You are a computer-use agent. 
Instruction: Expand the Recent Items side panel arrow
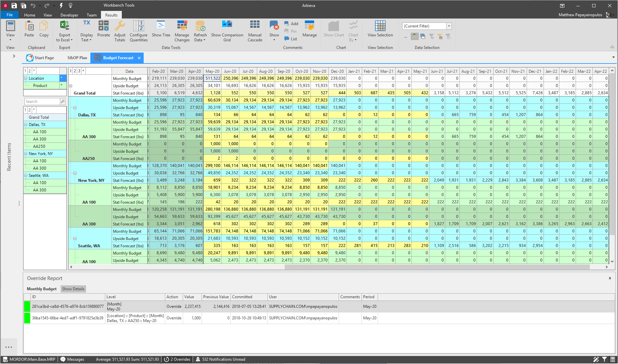(14, 56)
